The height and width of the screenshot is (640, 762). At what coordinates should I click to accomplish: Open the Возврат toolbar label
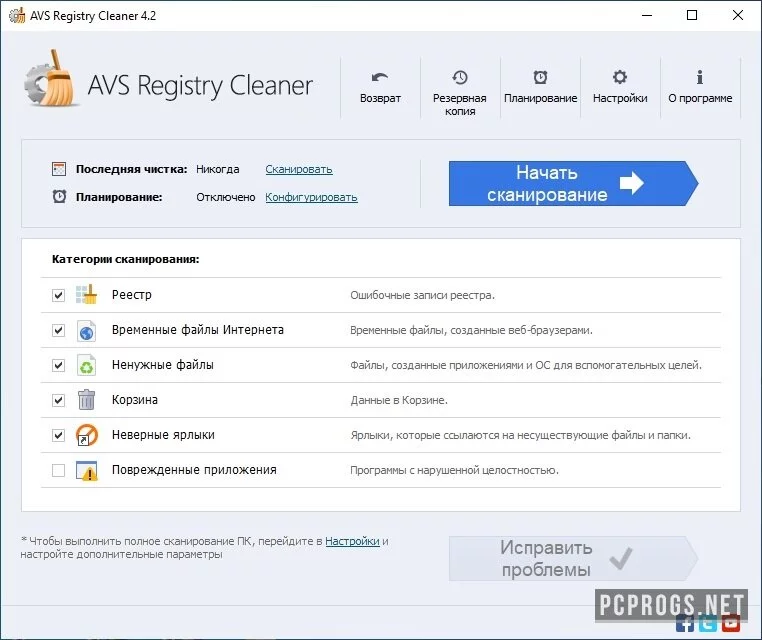pos(381,98)
